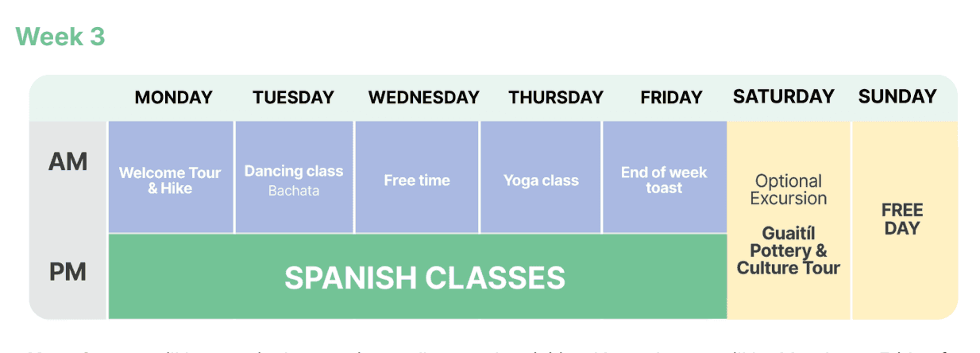980x353 pixels.
Task: Click the Optional Excursion text
Action: point(789,190)
